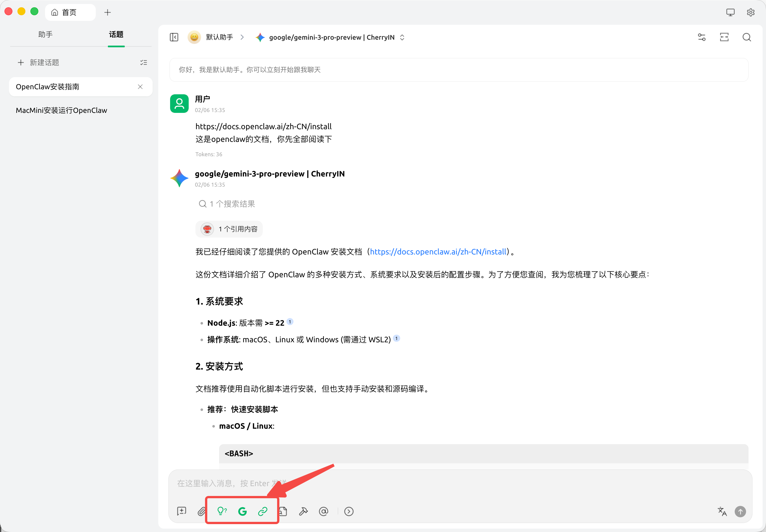766x532 pixels.
Task: Click the new topic chat icon in input toolbar
Action: click(182, 511)
